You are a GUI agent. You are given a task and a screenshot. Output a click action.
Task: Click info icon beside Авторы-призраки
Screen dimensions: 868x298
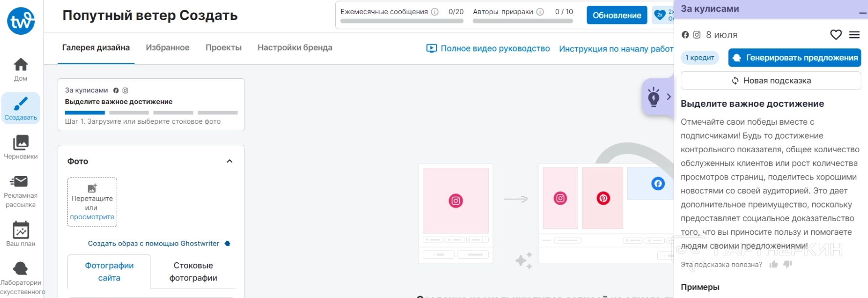pos(540,12)
